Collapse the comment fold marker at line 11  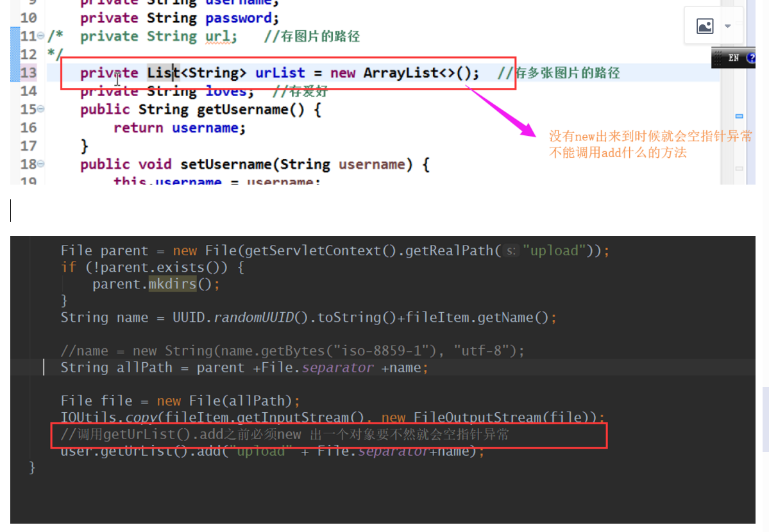[x=40, y=36]
